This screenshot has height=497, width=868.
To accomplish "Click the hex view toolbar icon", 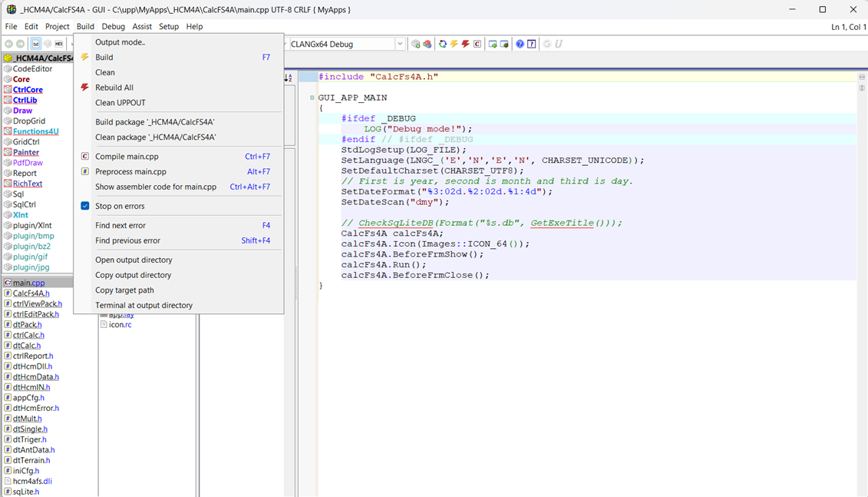I will point(59,44).
